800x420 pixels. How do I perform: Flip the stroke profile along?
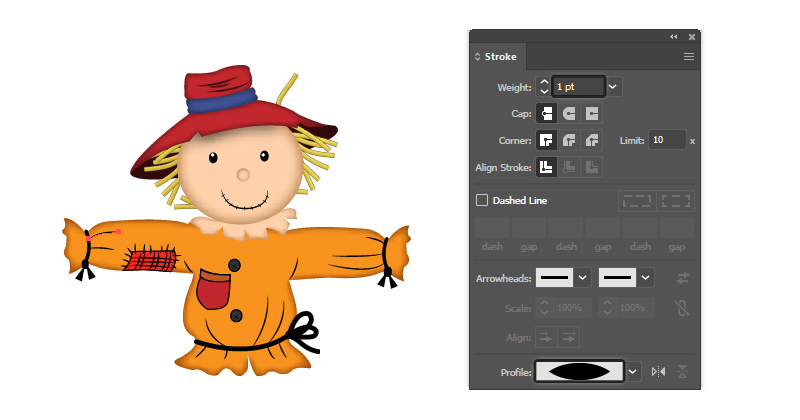[658, 371]
